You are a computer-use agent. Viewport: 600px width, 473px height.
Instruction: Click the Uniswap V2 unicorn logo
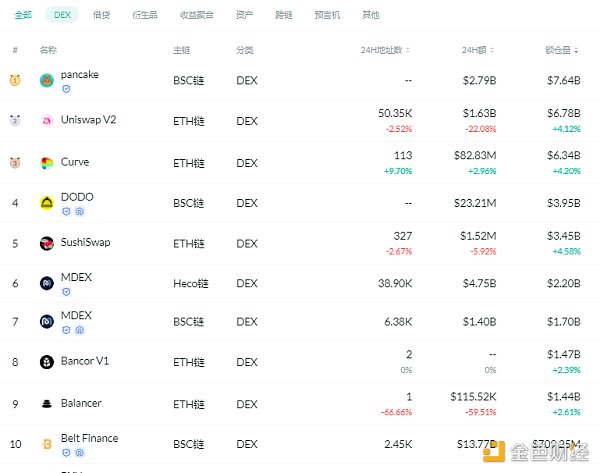(x=47, y=121)
